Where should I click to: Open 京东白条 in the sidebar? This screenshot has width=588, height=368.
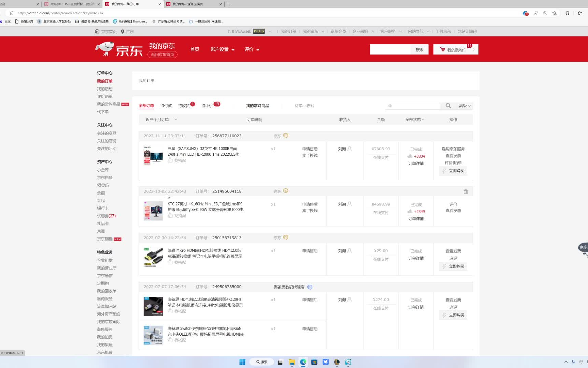tap(105, 178)
